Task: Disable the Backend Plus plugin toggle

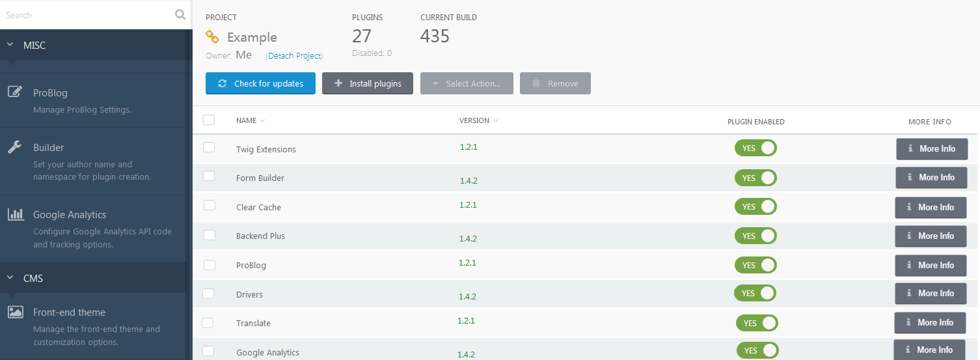Action: 755,236
